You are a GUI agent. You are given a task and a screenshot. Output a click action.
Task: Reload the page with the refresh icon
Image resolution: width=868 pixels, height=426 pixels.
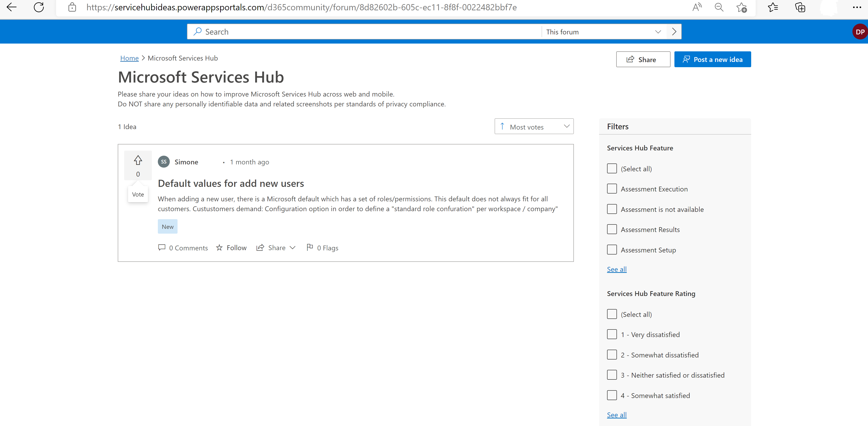tap(39, 7)
